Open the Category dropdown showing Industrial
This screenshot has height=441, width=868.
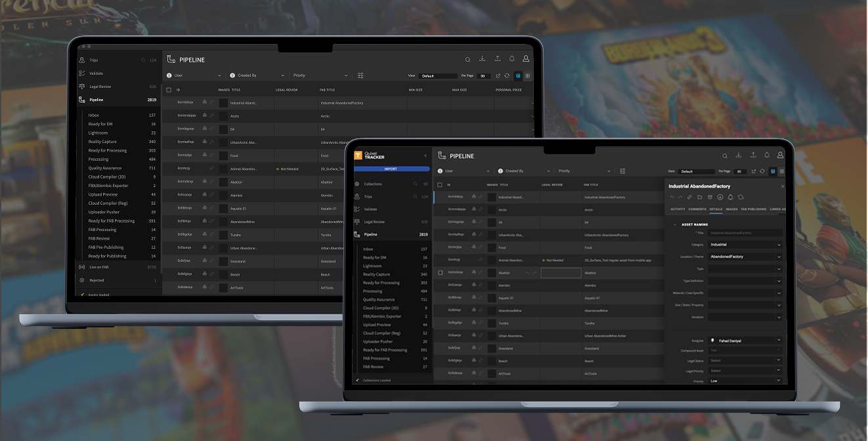pos(745,245)
